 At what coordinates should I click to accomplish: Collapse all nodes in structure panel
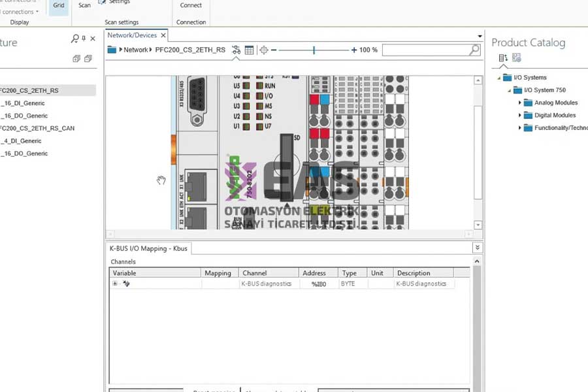coord(88,59)
